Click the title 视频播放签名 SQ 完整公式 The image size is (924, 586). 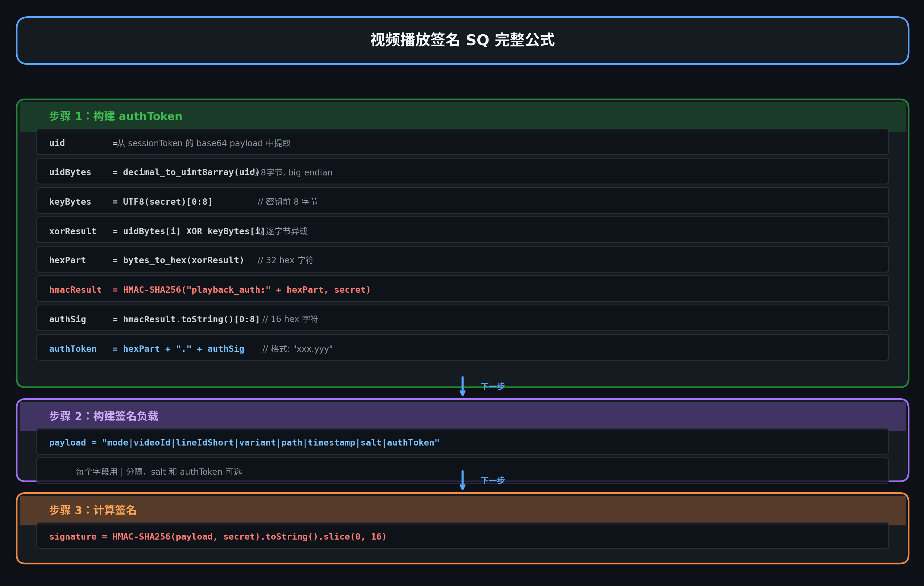pyautogui.click(x=462, y=40)
